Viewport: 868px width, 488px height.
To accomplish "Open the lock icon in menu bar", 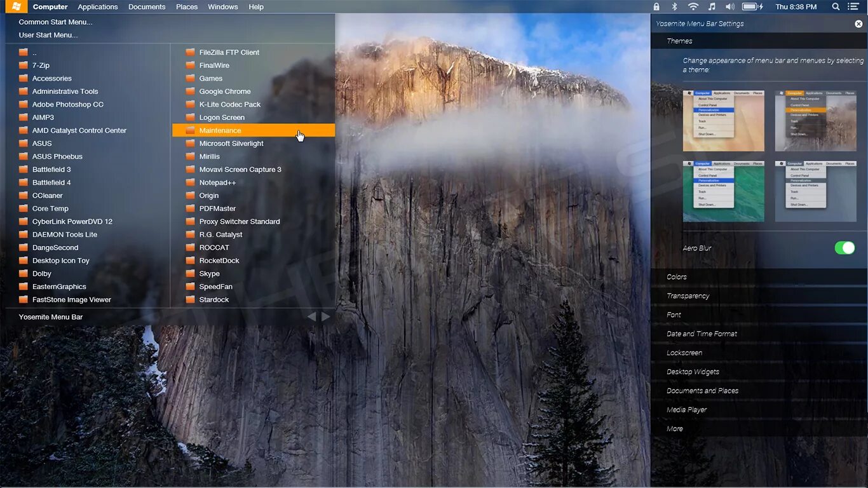I will point(656,6).
